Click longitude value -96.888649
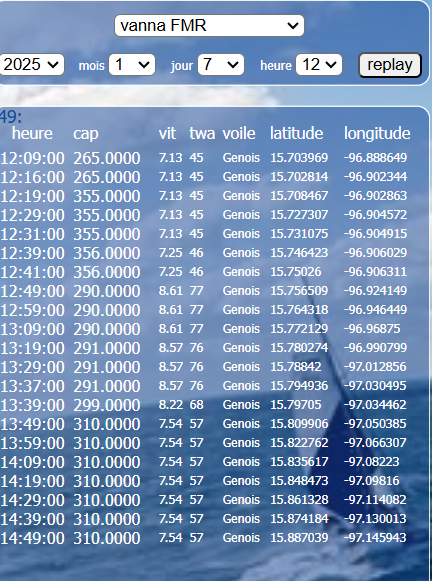Screen dimensions: 432x581 375,157
